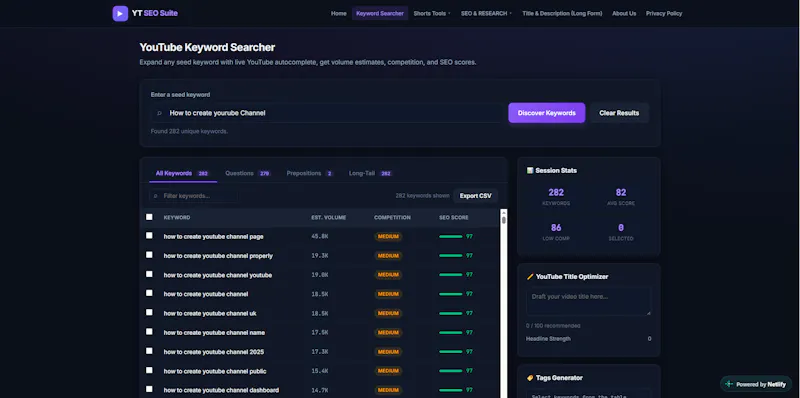The image size is (800, 398).
Task: Click the Session Stats chart icon
Action: [x=530, y=170]
